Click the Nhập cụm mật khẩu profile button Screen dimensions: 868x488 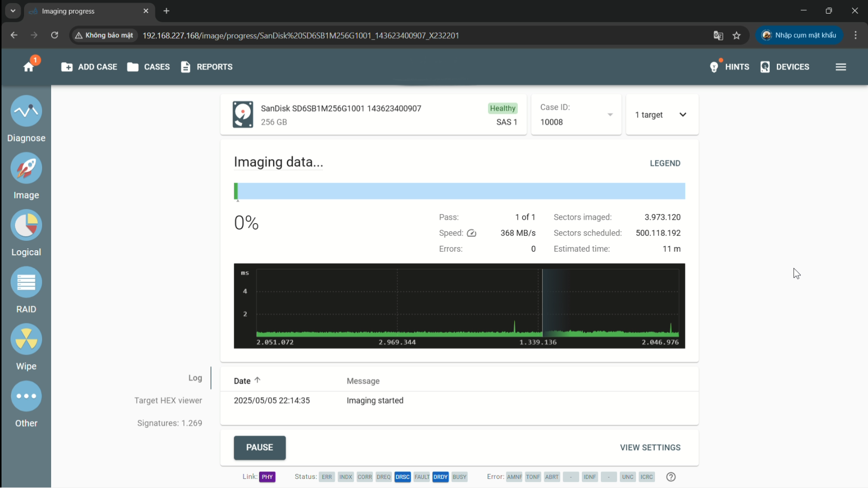coord(799,35)
